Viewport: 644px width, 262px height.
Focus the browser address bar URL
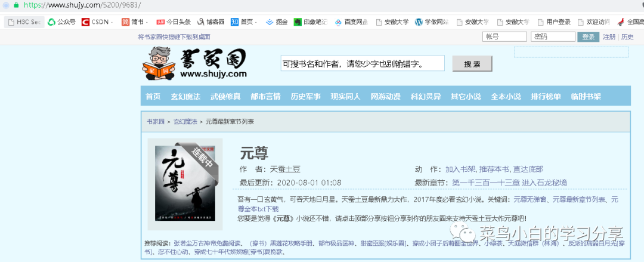click(82, 5)
